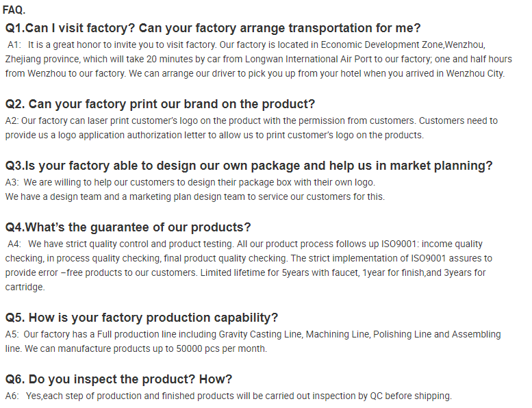Click the A3 package box logo line
The height and width of the screenshot is (408, 532).
[190, 183]
